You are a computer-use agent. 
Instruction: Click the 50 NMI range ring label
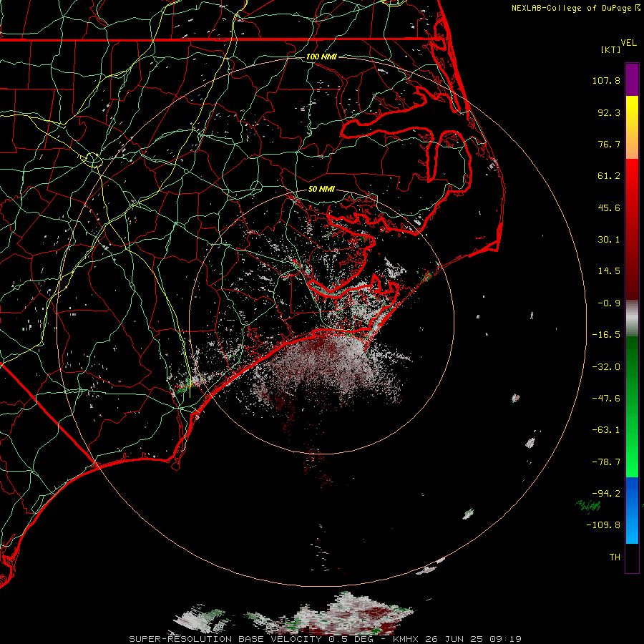[321, 190]
